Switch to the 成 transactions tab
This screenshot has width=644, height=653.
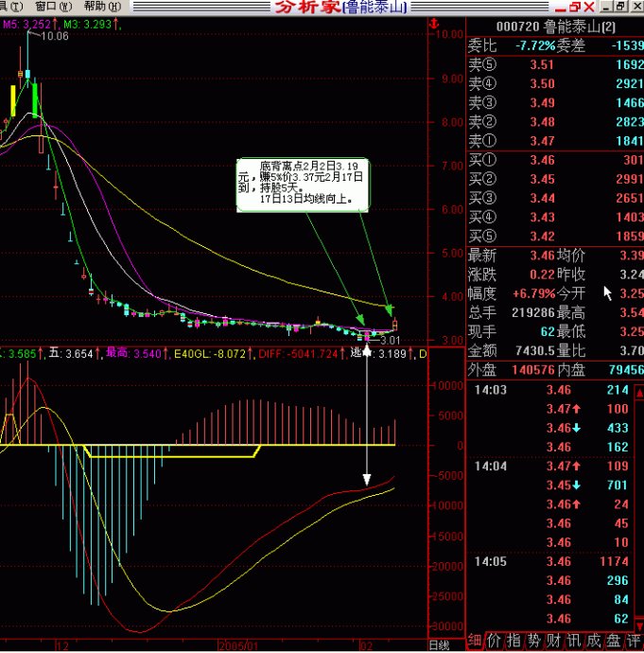(x=593, y=642)
